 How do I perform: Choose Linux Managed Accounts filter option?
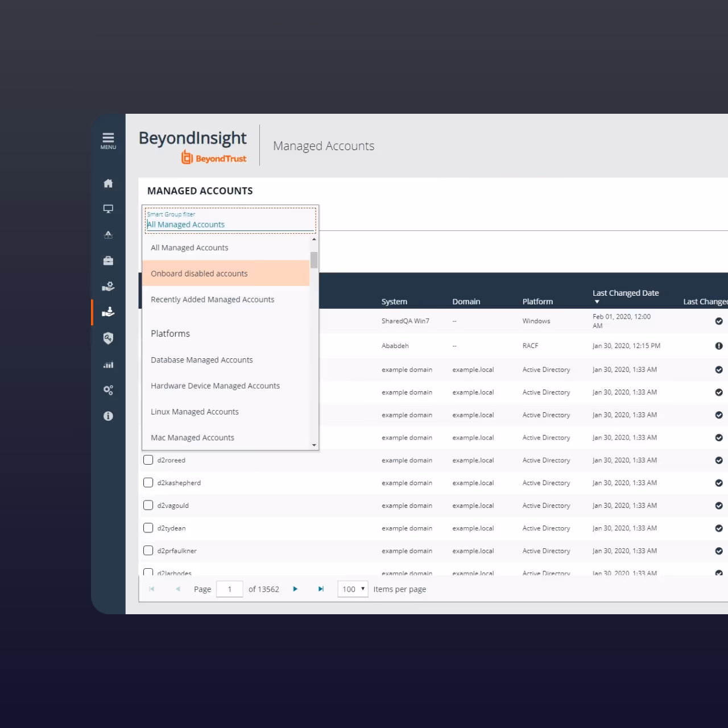click(x=195, y=411)
